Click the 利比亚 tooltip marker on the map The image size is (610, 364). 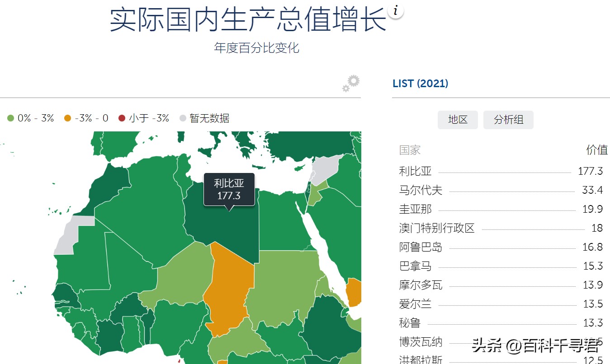[229, 190]
